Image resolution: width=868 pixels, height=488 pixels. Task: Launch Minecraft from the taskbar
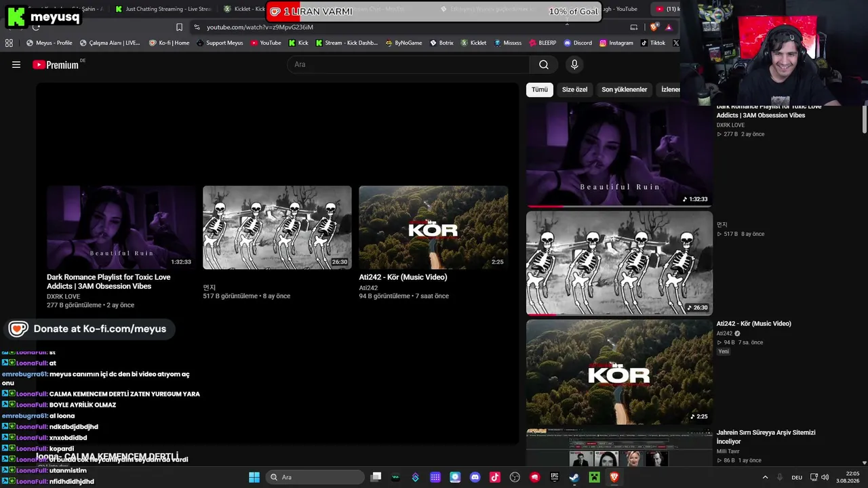594,477
